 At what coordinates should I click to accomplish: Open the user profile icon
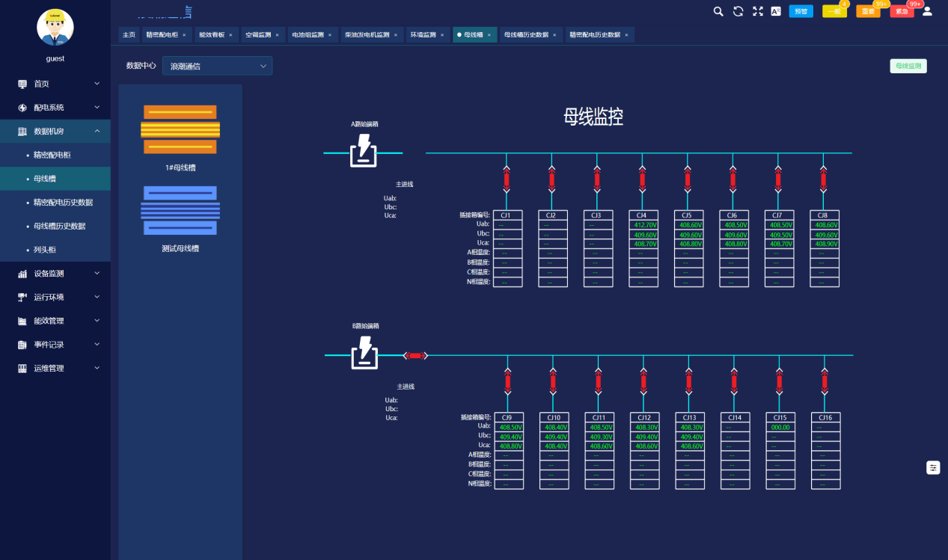pos(927,11)
